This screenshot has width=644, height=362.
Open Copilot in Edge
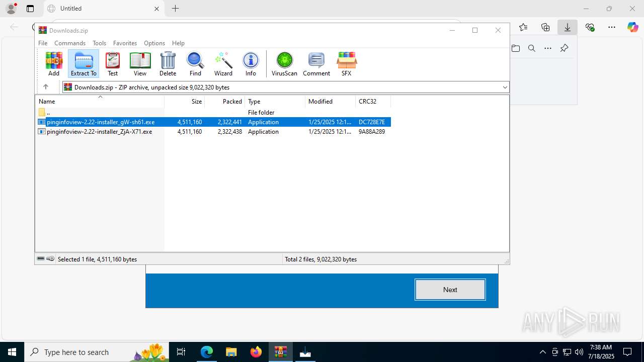point(633,27)
